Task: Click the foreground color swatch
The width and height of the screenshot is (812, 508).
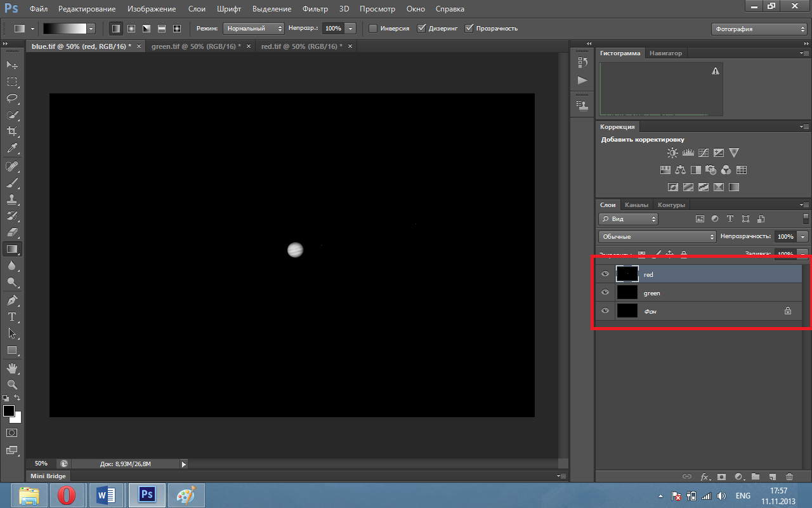Action: pyautogui.click(x=9, y=411)
